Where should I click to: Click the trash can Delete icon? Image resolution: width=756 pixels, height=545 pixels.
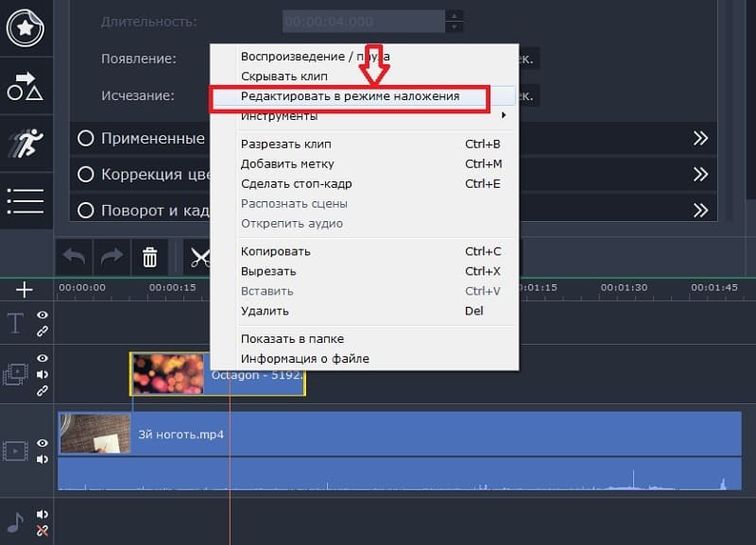tap(149, 257)
